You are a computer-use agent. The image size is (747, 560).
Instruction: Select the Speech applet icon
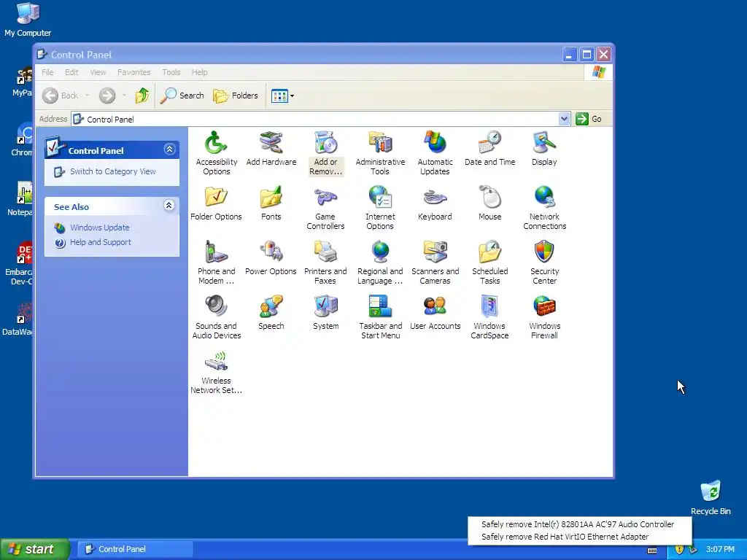pyautogui.click(x=271, y=313)
